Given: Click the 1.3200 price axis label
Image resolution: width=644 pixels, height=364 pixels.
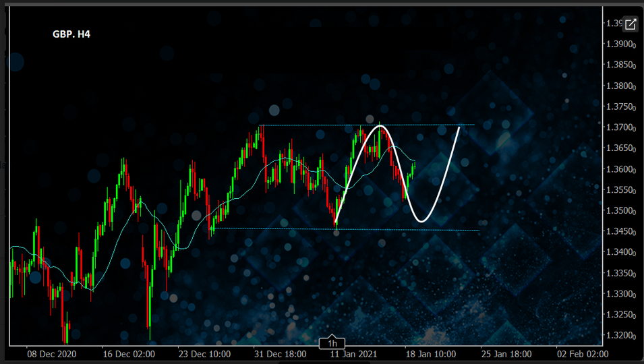Looking at the screenshot, I should (620, 335).
